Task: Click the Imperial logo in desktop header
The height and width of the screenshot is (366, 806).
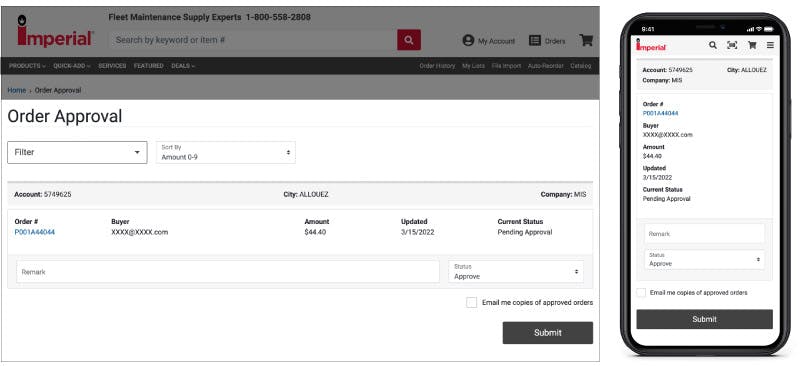Action: click(55, 31)
